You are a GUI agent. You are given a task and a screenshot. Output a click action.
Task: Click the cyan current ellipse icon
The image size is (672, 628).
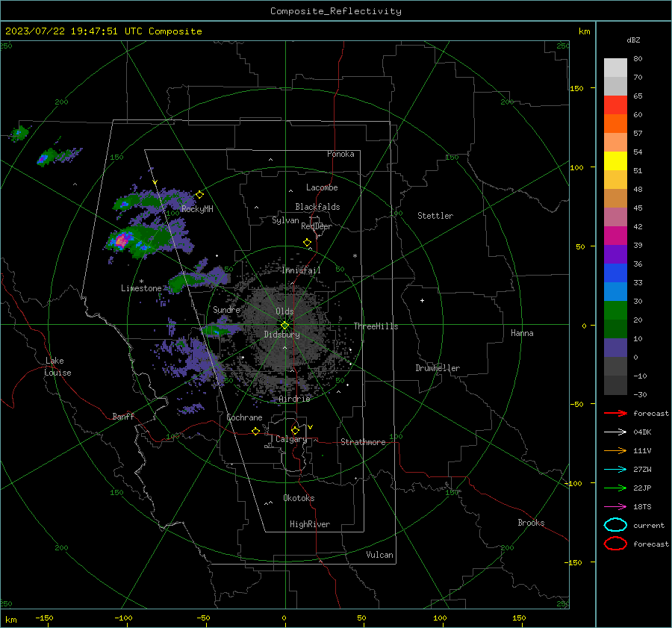tap(615, 525)
